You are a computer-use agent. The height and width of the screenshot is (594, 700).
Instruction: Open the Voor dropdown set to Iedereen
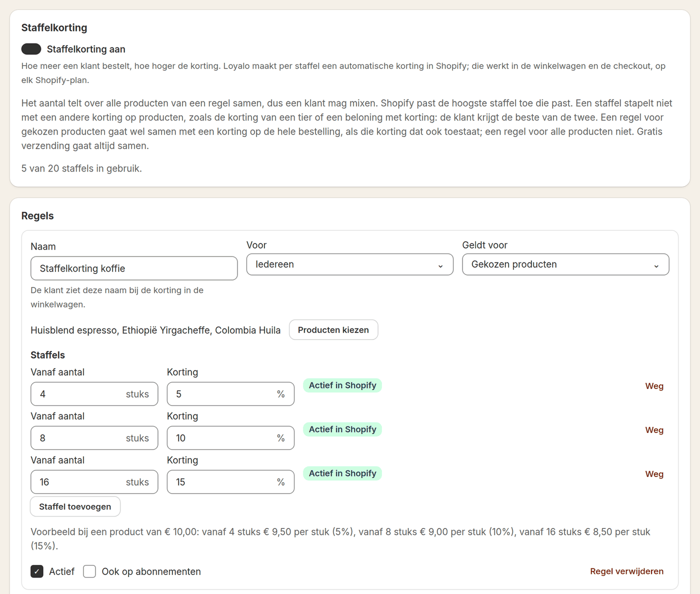tap(350, 264)
